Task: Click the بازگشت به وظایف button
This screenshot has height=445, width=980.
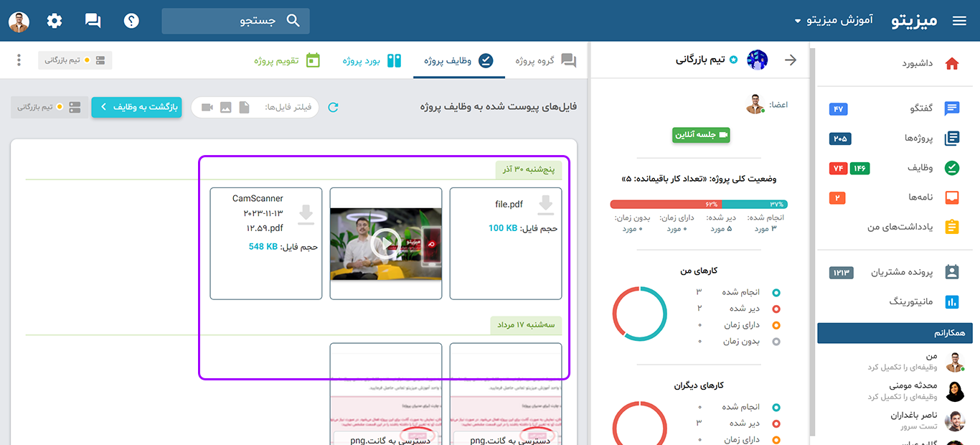Action: coord(137,107)
